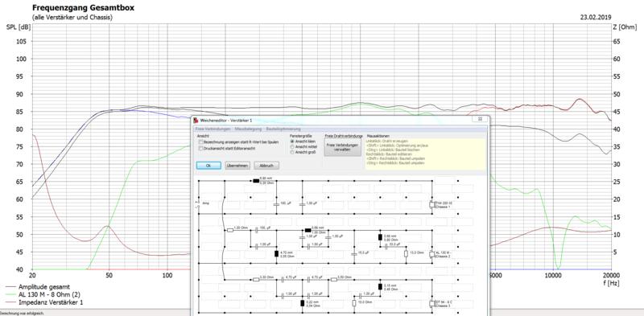644x316 pixels.
Task: Enable Druckansicht statt Editoransicht checkbox
Action: [201, 148]
